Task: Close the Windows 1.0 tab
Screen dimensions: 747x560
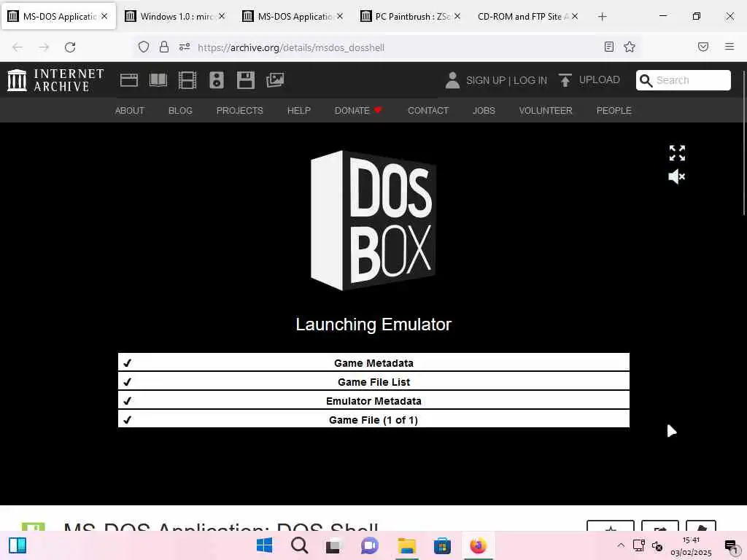Action: (x=222, y=16)
